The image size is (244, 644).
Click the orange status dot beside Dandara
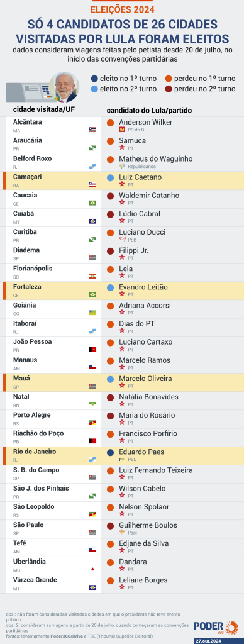pos(111,563)
